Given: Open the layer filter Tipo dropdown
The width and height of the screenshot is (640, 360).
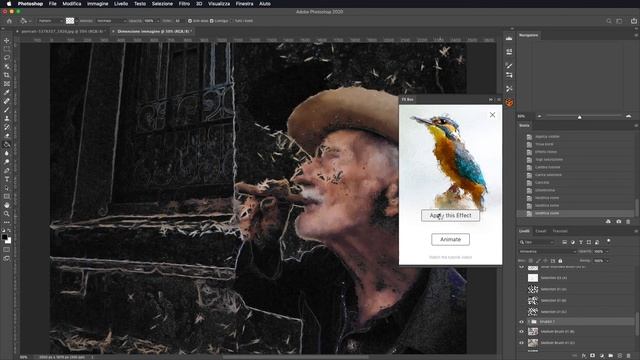Looking at the screenshot, I should tap(537, 242).
